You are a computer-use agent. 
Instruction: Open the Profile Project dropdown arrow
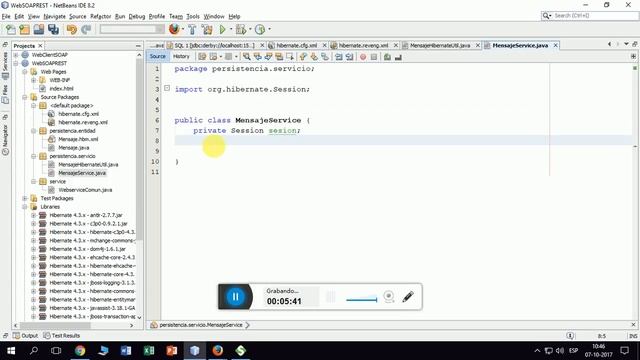point(269,29)
